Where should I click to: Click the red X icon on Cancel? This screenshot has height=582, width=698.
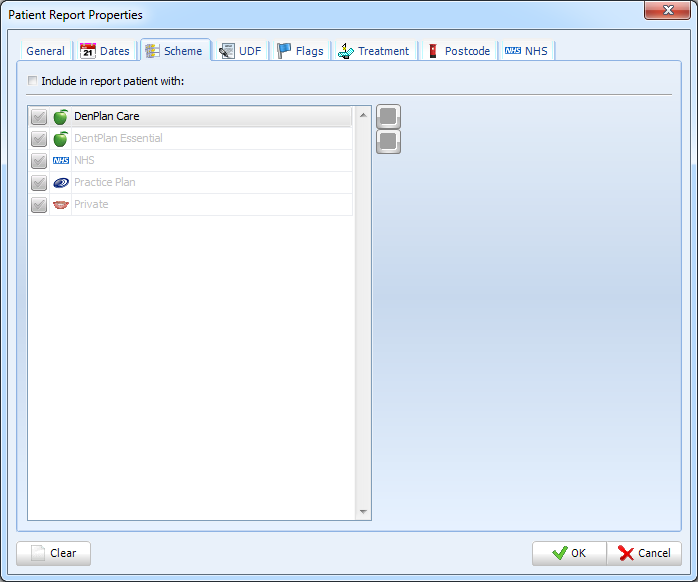[x=625, y=553]
